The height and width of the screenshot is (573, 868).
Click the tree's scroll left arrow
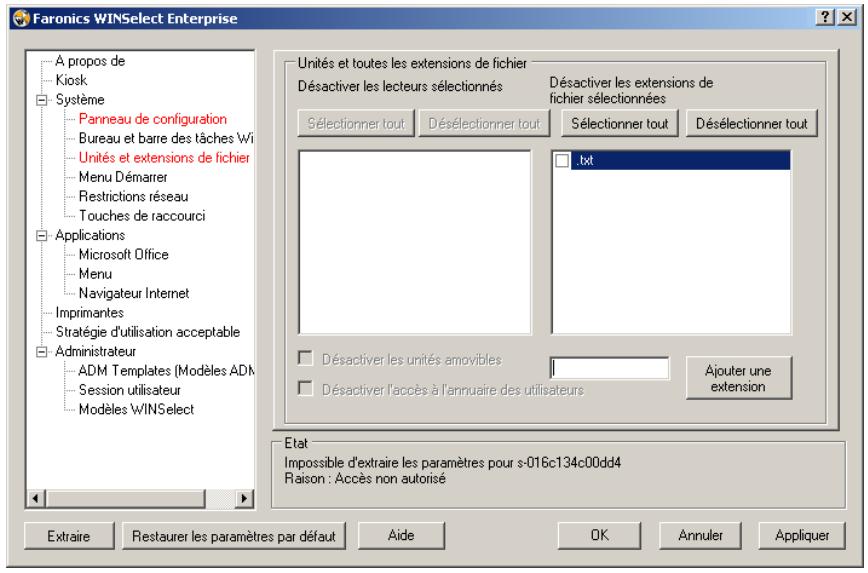click(36, 498)
